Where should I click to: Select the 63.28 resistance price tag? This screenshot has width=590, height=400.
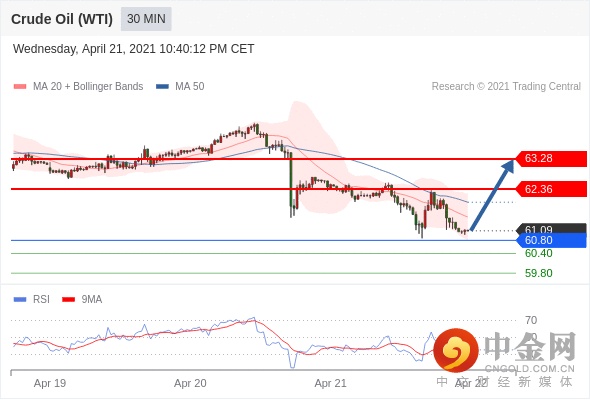pyautogui.click(x=550, y=158)
